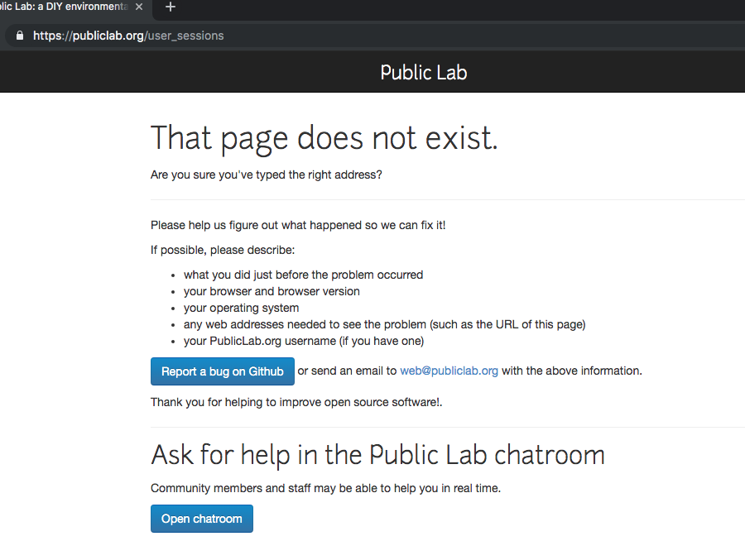The image size is (745, 560).
Task: Open the web@publiclab.org email link
Action: click(449, 371)
